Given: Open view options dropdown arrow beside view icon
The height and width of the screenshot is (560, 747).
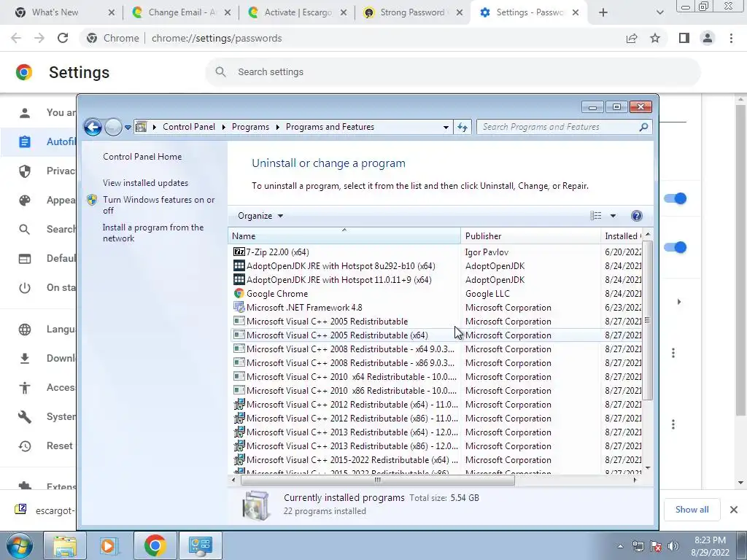Looking at the screenshot, I should pyautogui.click(x=613, y=216).
